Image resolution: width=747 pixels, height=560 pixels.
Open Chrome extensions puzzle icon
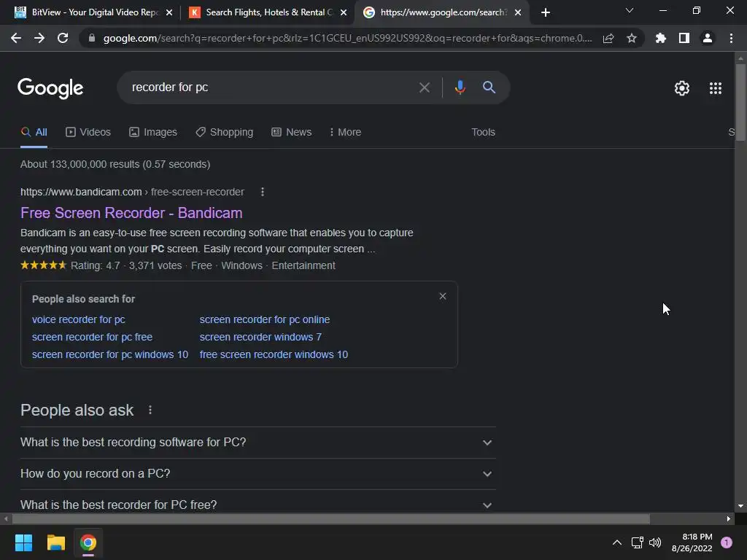660,38
